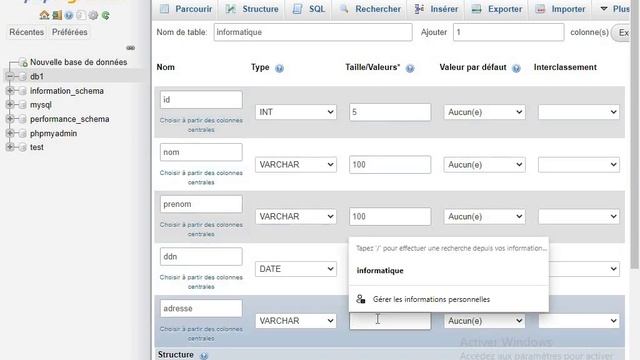640x360 pixels.
Task: Open the Importer tab
Action: pyautogui.click(x=560, y=9)
